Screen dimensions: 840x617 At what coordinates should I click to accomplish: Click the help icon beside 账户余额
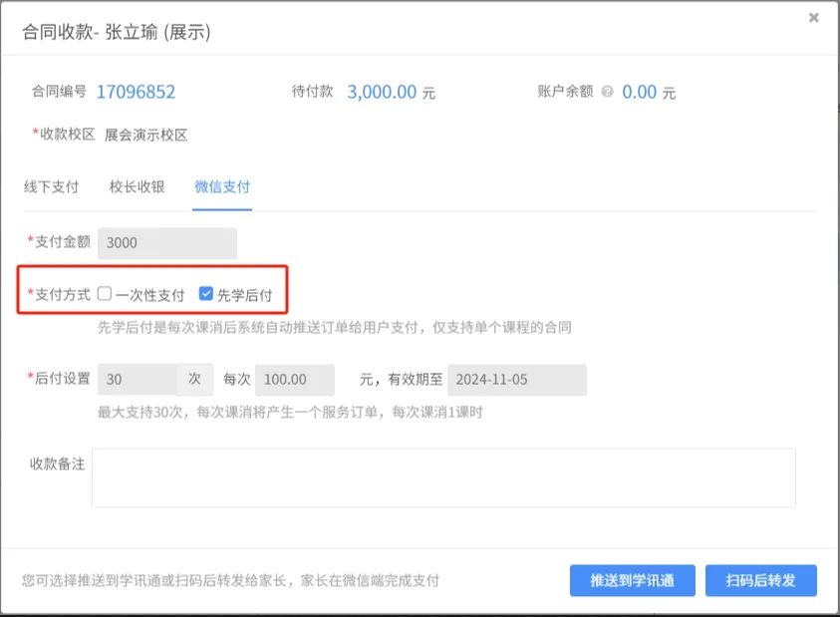(x=607, y=92)
